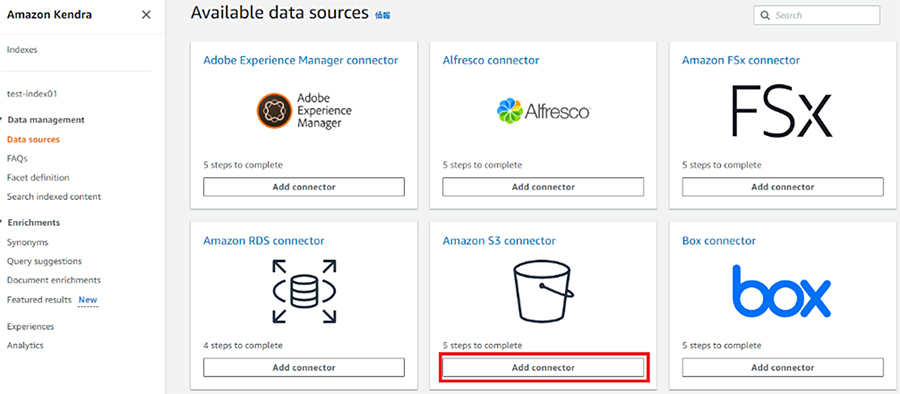
Task: Open the Amazon FSx connector title link
Action: [x=741, y=60]
